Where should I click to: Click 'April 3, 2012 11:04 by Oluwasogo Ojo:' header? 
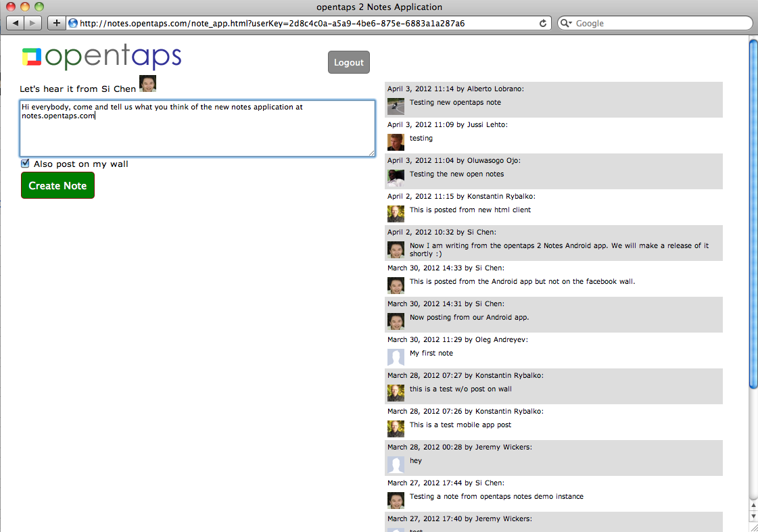click(454, 160)
